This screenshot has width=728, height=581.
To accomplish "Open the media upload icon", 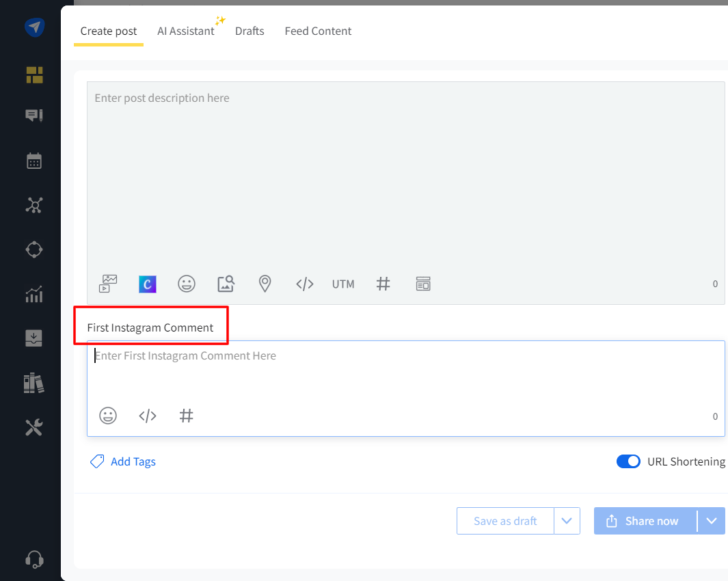I will pyautogui.click(x=109, y=284).
